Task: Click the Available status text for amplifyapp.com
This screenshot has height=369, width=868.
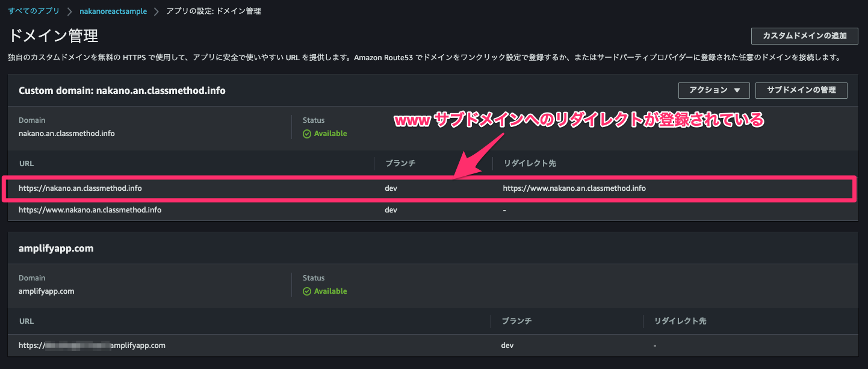Action: [330, 291]
